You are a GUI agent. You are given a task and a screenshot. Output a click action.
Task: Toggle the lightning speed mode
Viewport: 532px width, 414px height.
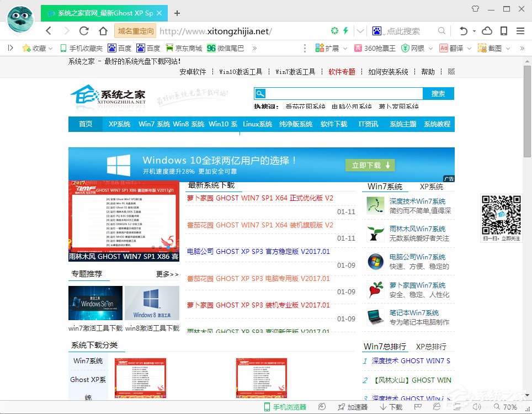click(x=345, y=31)
